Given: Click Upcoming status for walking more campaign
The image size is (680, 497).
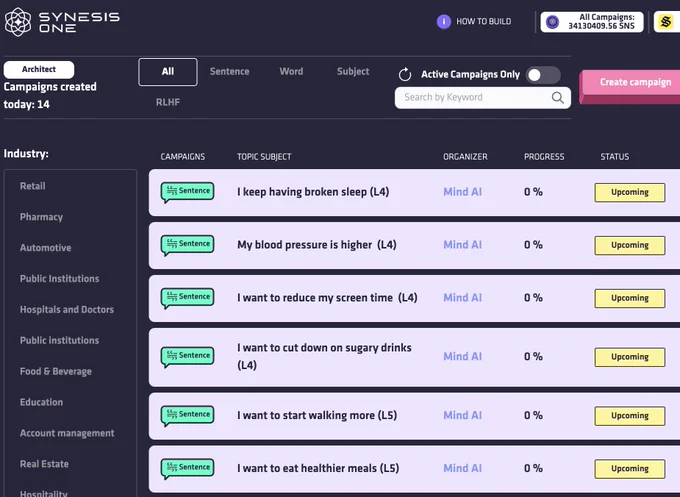Looking at the screenshot, I should (630, 416).
